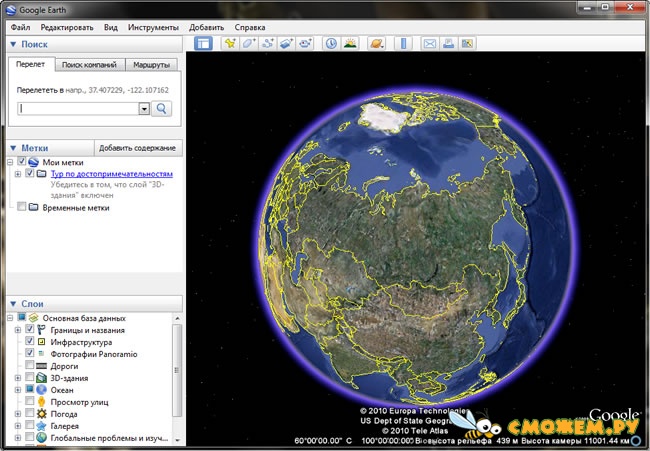
Task: Disable the Инфраструктура layer checkbox
Action: 29,341
